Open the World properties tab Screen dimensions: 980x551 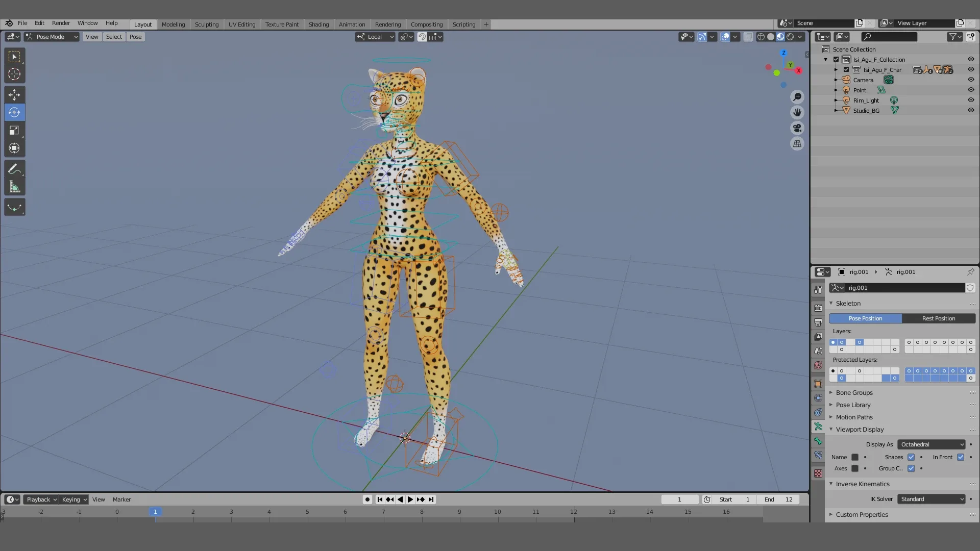[x=818, y=365]
